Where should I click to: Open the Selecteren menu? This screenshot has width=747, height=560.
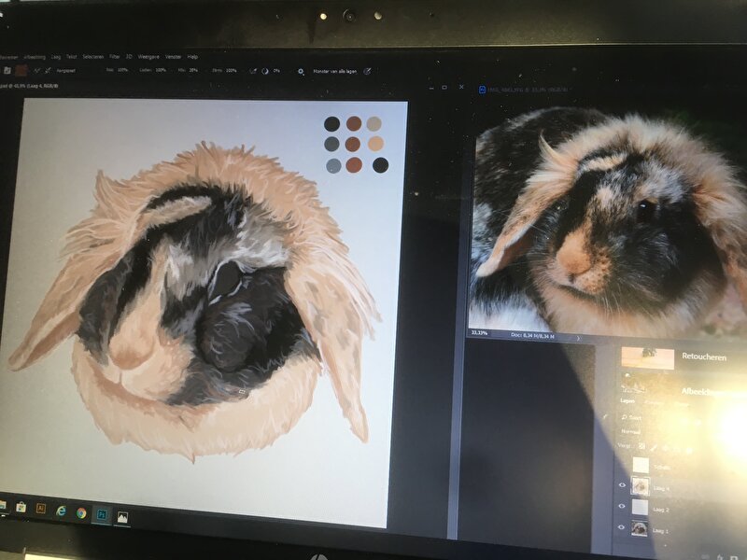[92, 57]
